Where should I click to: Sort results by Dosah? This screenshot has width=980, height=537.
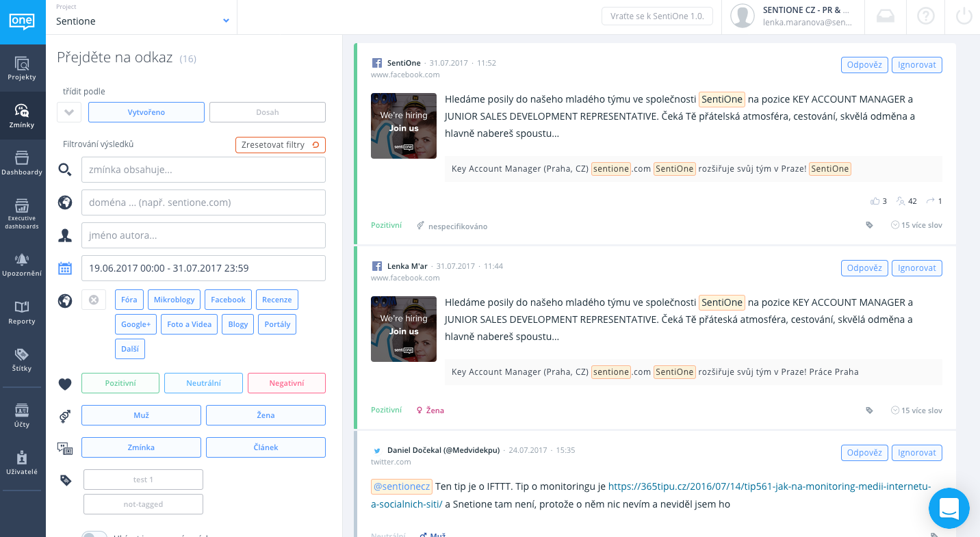pyautogui.click(x=267, y=112)
